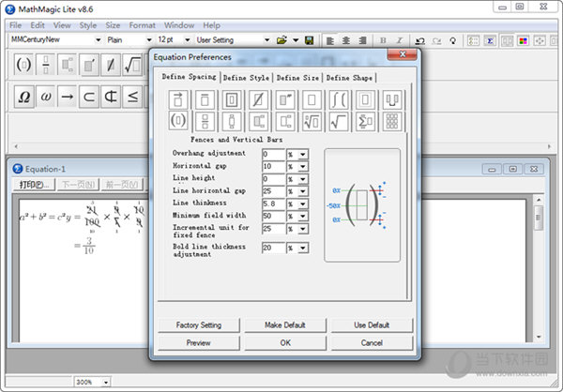
Task: Open the arrow symbols palette
Action: (x=68, y=97)
